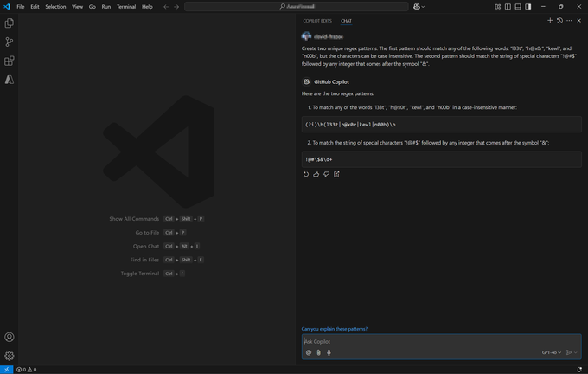Mark the response as helpful (thumbs up)
The height and width of the screenshot is (374, 588).
pyautogui.click(x=316, y=174)
